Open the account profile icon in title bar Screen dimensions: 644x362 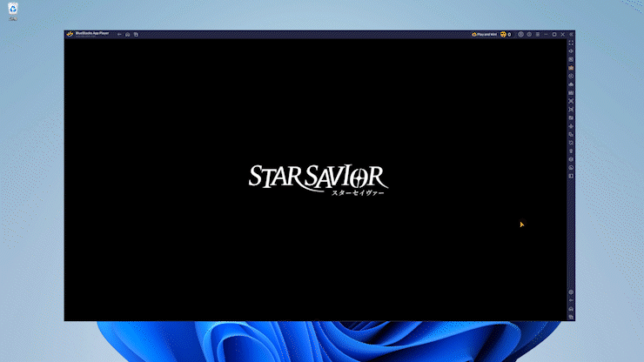click(x=520, y=35)
